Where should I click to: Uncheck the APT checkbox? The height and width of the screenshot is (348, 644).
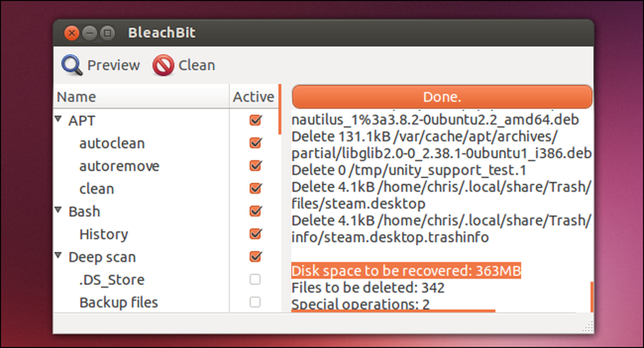tap(256, 120)
